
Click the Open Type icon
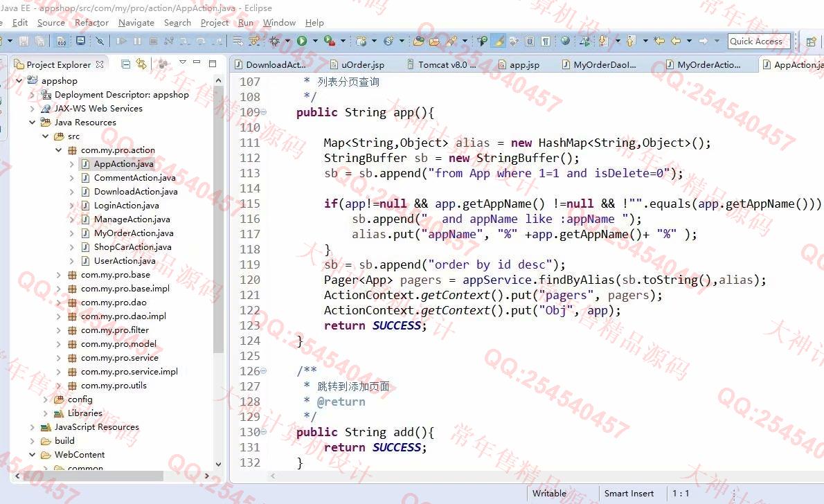click(419, 41)
